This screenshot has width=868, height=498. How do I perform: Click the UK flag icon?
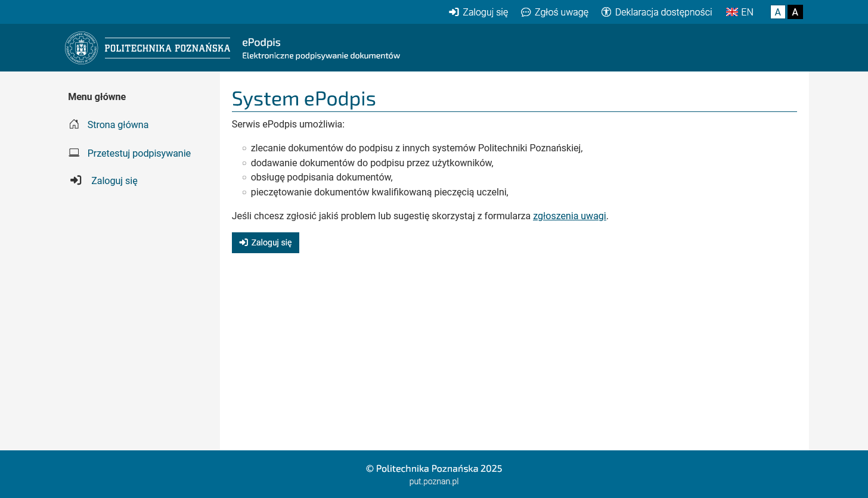[731, 13]
